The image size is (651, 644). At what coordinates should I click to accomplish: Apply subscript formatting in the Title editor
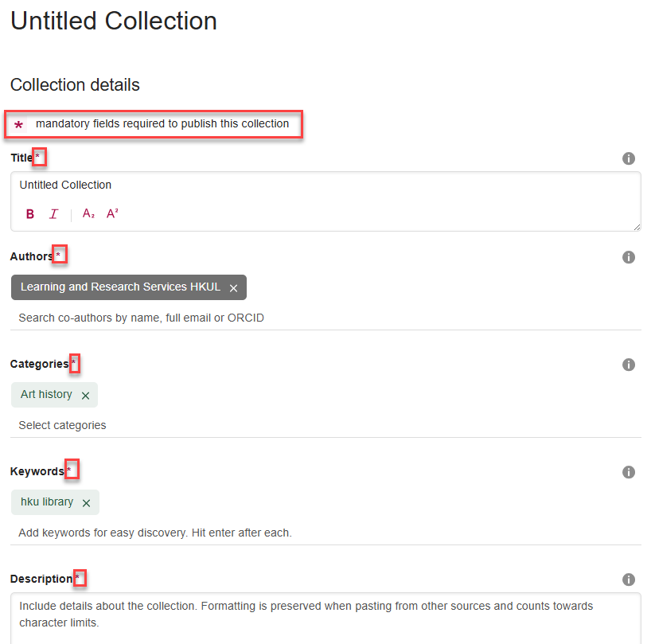(88, 214)
